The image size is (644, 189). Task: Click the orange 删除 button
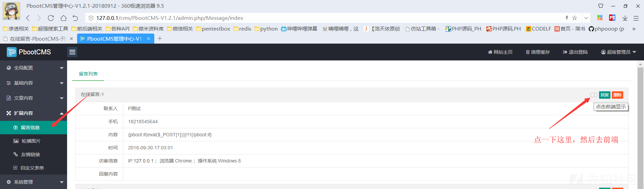point(618,95)
